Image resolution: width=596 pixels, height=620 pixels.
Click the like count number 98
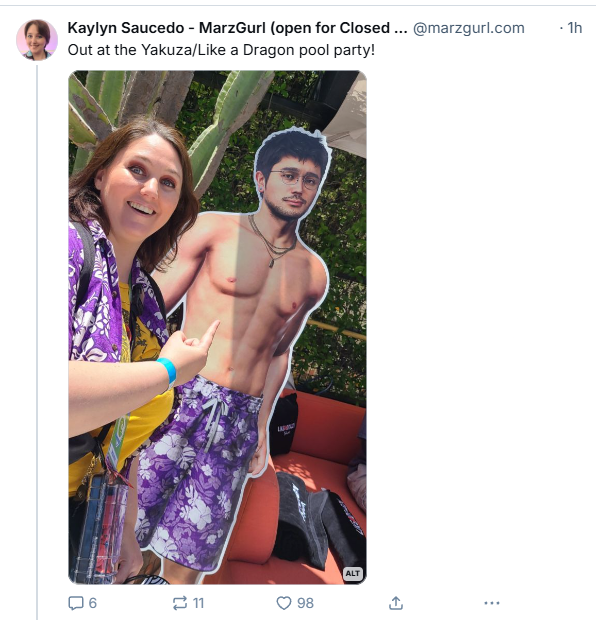coord(305,603)
